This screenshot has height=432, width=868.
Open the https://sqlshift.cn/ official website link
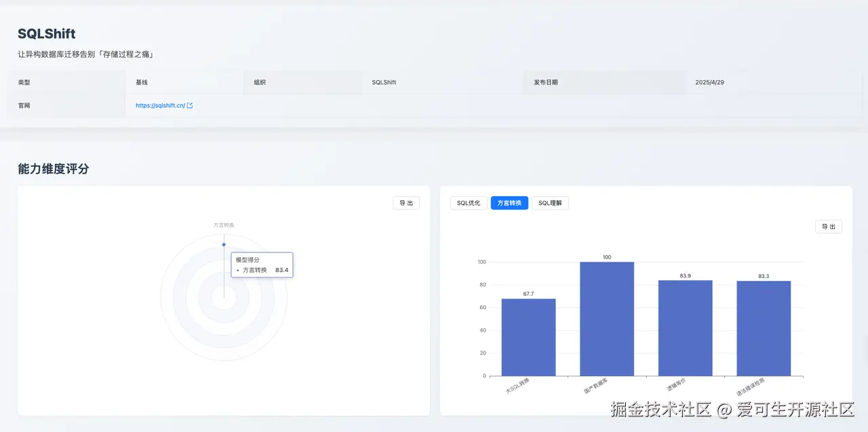[160, 106]
